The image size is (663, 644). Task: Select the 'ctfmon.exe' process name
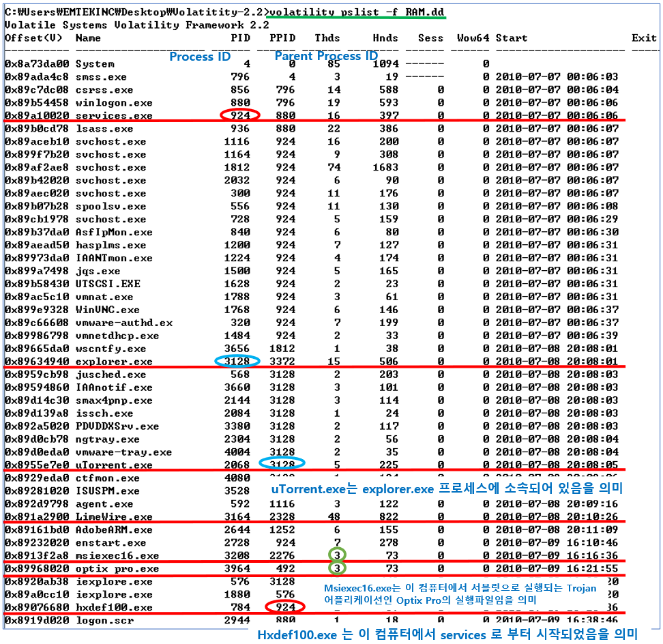click(108, 478)
